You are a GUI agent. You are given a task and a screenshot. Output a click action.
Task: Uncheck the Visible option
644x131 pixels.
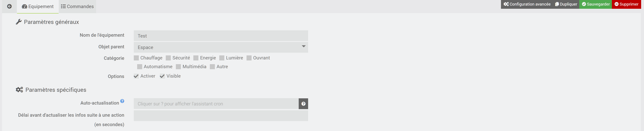coord(162,76)
